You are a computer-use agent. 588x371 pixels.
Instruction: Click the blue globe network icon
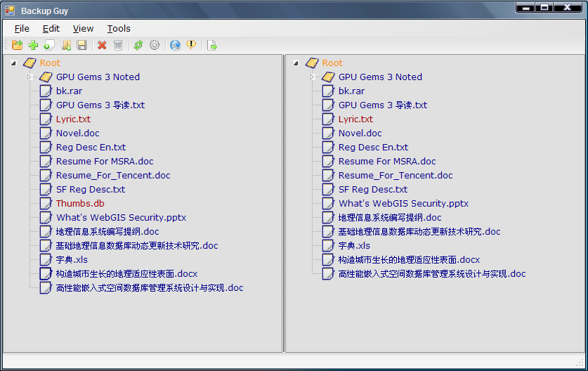point(175,46)
